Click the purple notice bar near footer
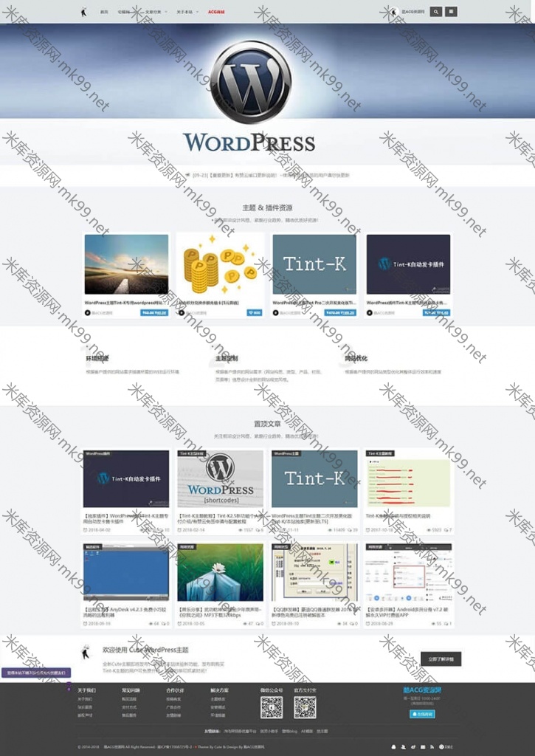The width and height of the screenshot is (535, 756). (x=36, y=672)
